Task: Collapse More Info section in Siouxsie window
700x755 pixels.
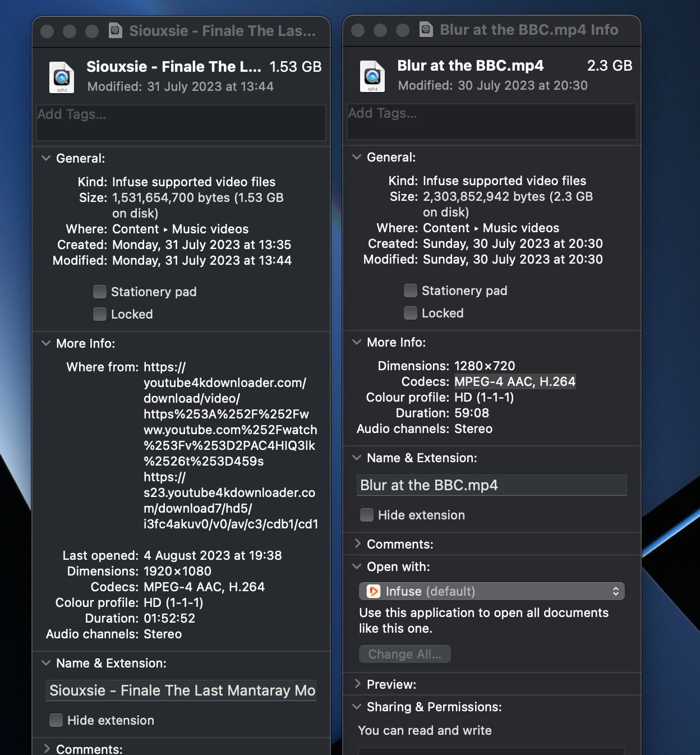Action: click(46, 343)
